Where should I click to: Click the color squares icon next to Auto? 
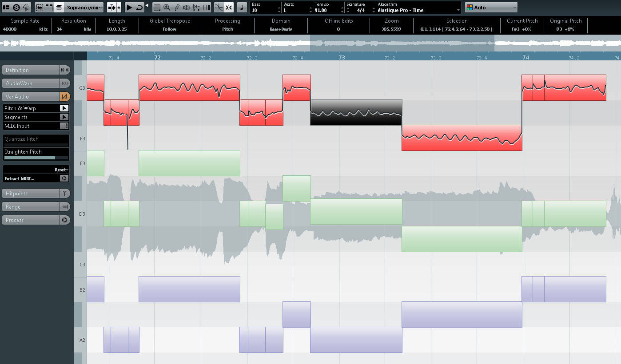[x=470, y=8]
